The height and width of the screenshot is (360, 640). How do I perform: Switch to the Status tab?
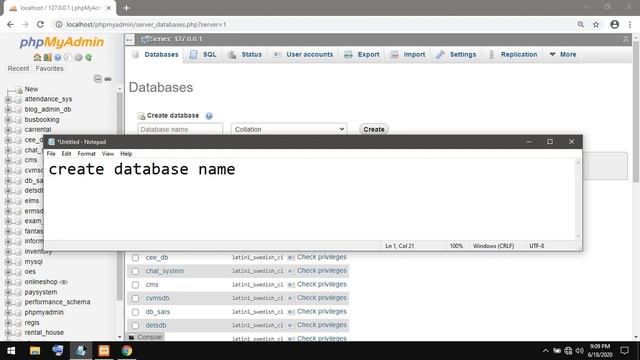click(x=245, y=54)
